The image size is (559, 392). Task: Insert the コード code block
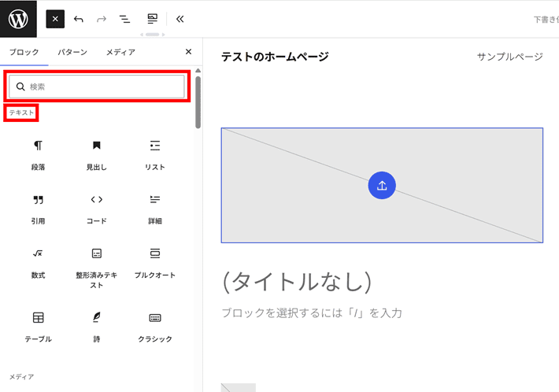coord(97,209)
